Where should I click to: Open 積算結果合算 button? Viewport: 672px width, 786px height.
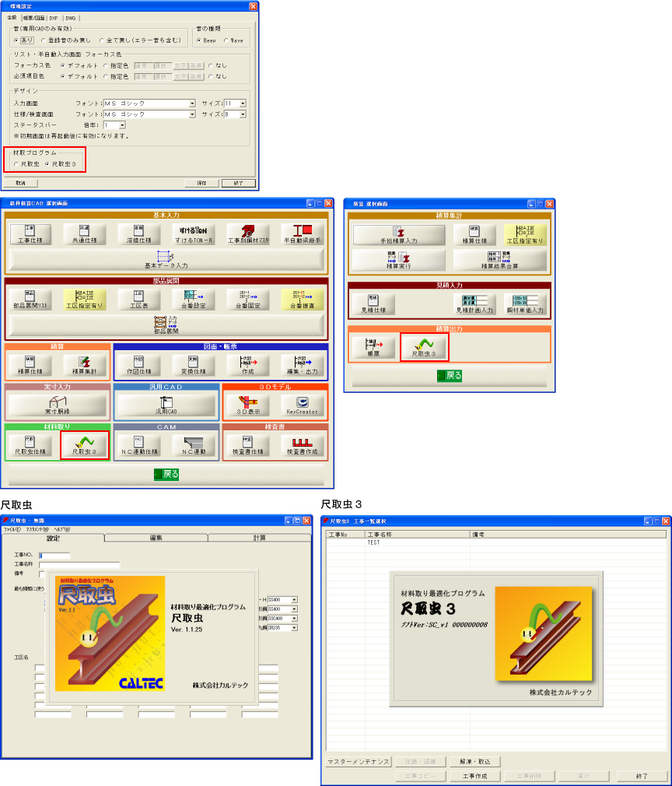[x=500, y=260]
